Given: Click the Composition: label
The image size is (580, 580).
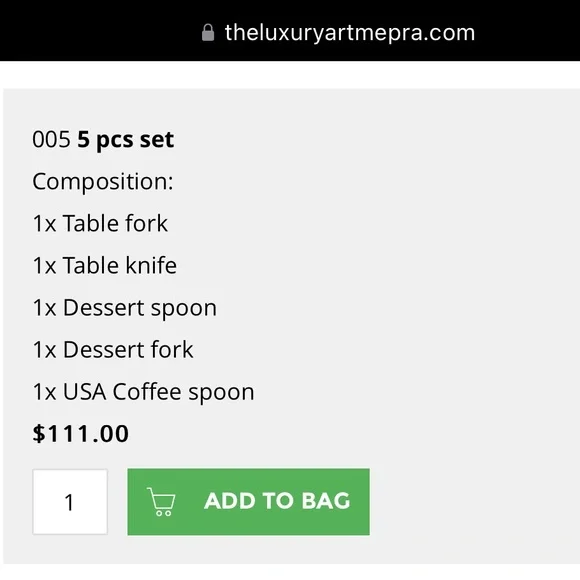Looking at the screenshot, I should click(x=102, y=181).
